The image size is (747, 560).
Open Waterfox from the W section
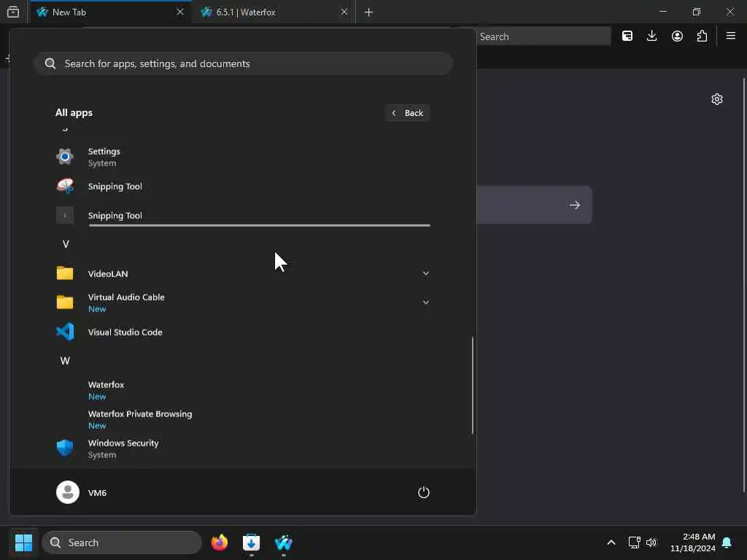[242, 390]
